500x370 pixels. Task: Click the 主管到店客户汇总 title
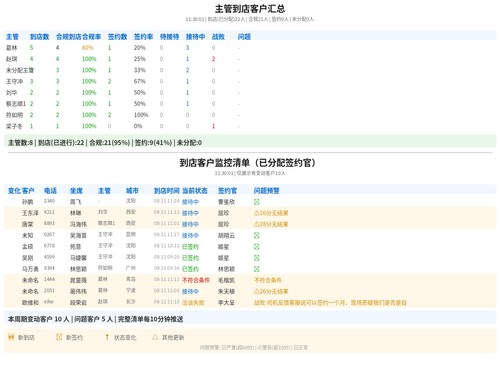tap(250, 9)
